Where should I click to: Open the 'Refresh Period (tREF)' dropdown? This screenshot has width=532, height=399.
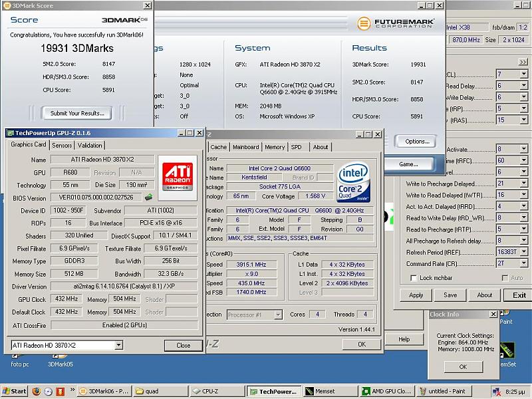coord(524,252)
